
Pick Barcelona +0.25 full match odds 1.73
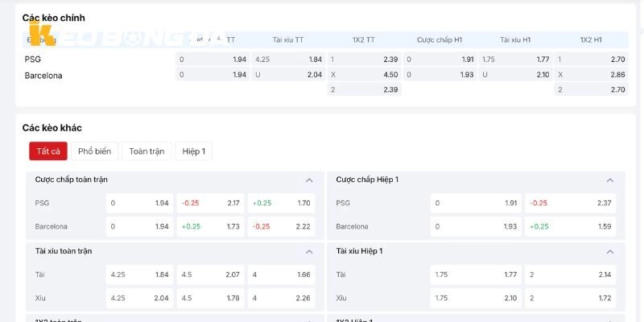pyautogui.click(x=210, y=226)
